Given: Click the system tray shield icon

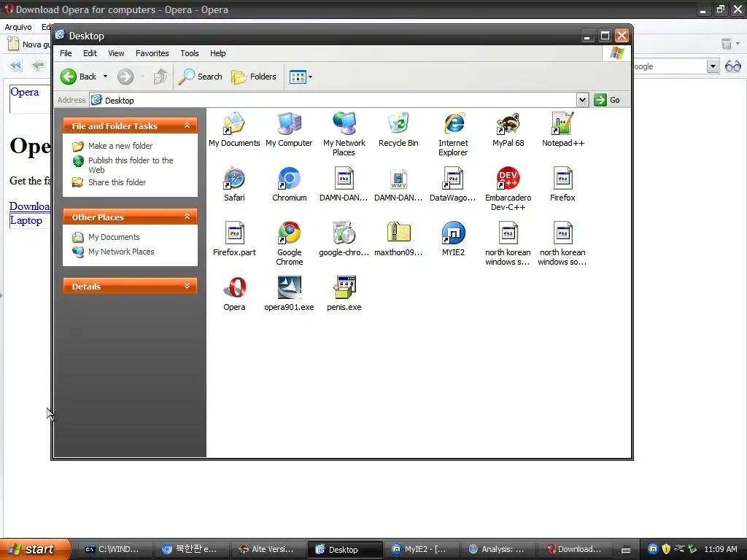Looking at the screenshot, I should [x=666, y=549].
